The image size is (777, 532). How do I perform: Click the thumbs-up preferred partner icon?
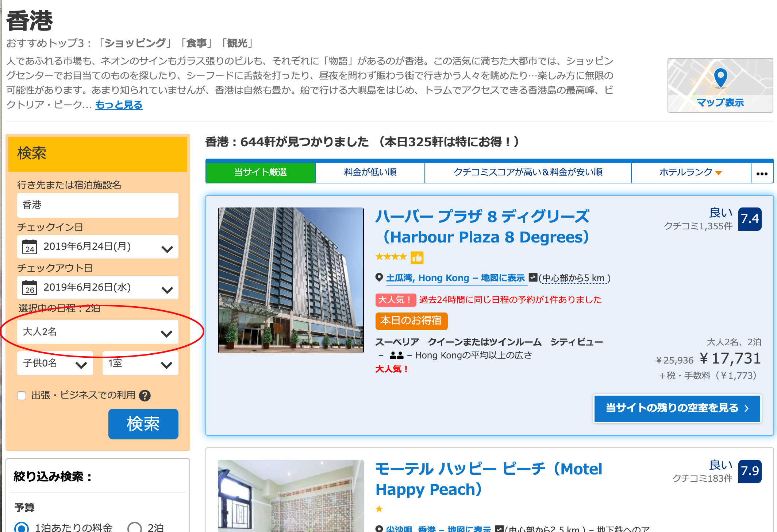click(x=417, y=258)
